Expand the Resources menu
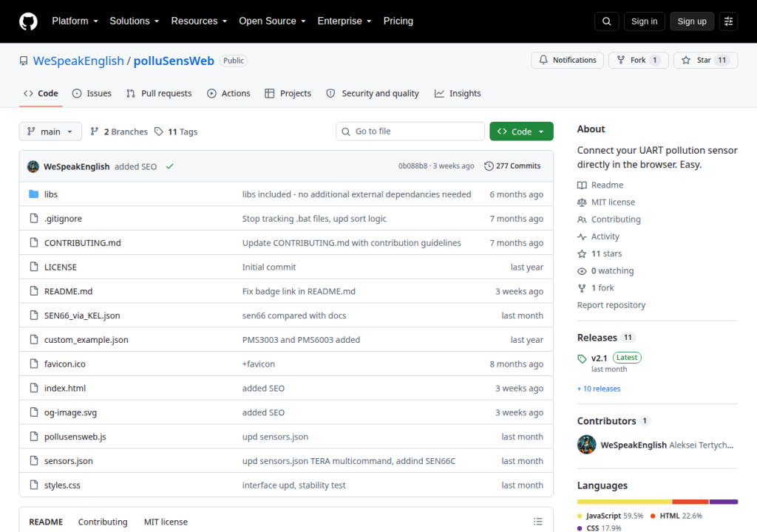Image resolution: width=757 pixels, height=532 pixels. pyautogui.click(x=199, y=21)
